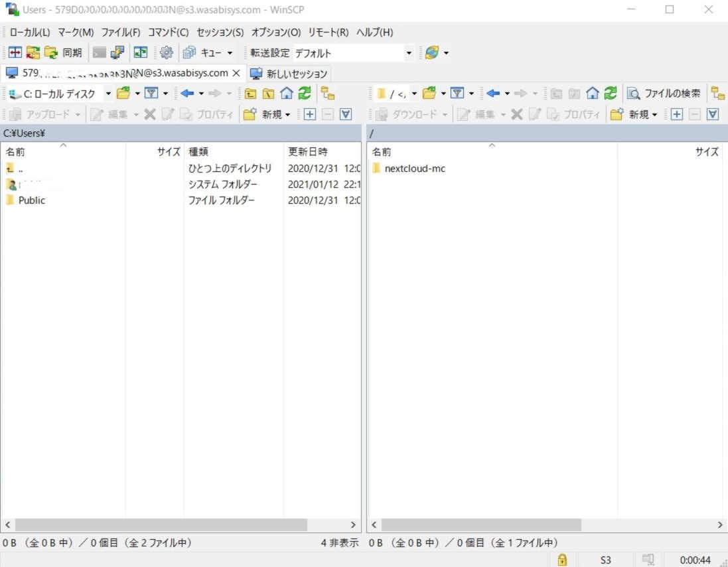728x567 pixels.
Task: Click the C:¥Users¥ local path bar
Action: tap(181, 133)
